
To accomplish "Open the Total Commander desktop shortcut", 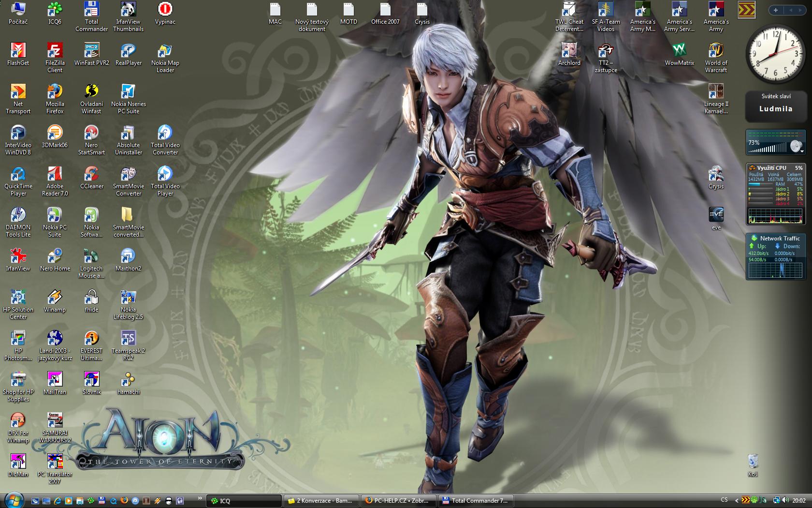I will (91, 10).
